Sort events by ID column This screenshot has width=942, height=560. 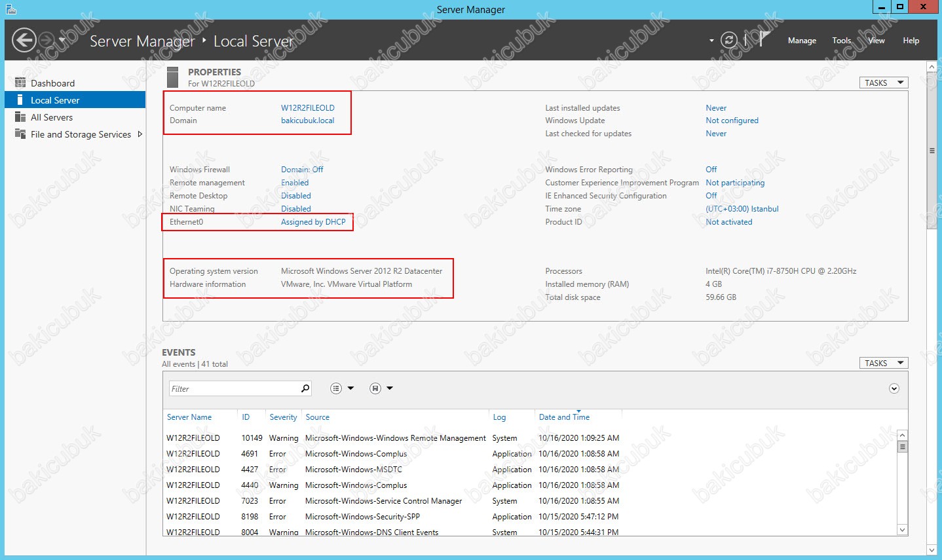click(246, 417)
